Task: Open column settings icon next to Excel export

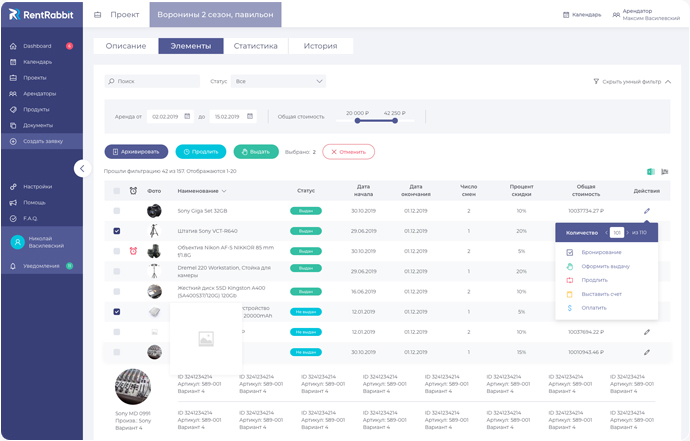Action: coord(664,171)
